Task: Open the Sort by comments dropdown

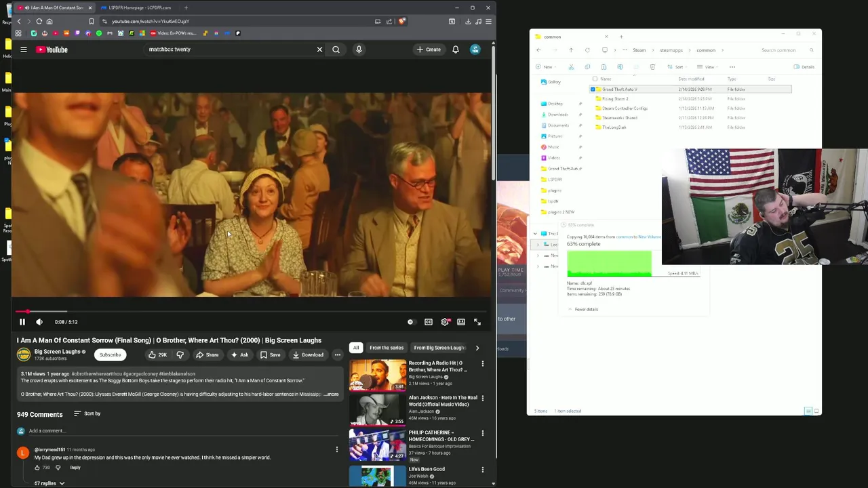Action: (x=87, y=413)
